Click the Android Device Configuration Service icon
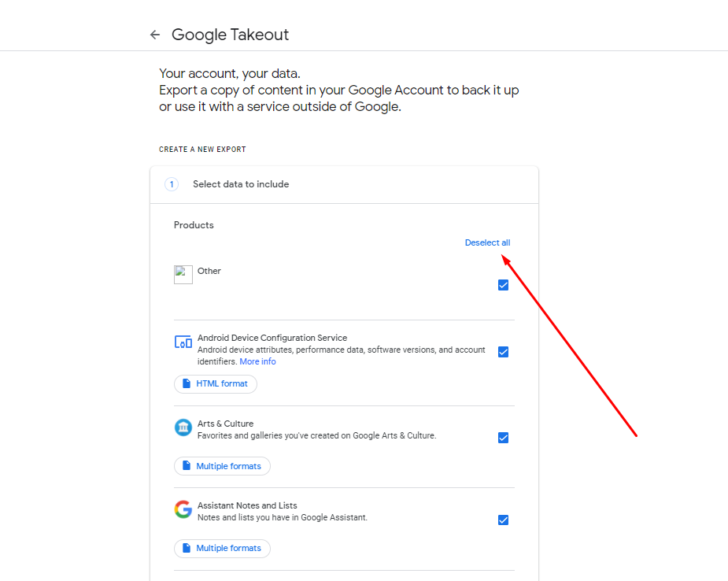 point(183,342)
